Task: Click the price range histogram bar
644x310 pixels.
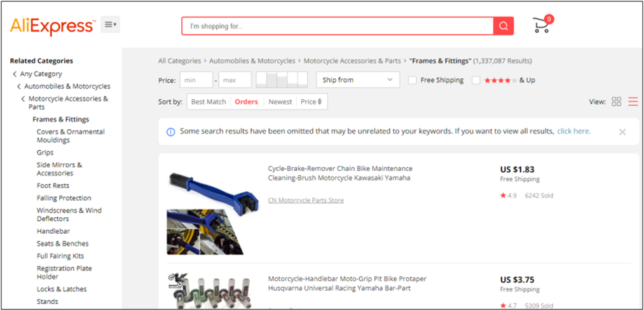Action: 281,80
